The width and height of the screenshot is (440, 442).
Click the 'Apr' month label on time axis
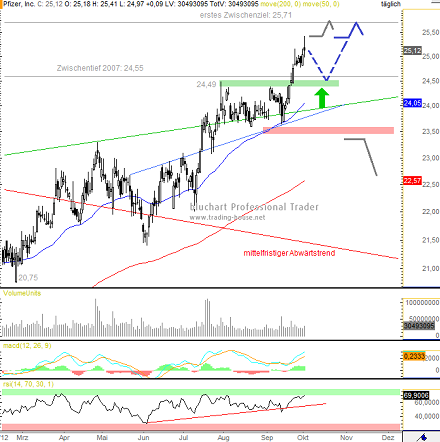pos(64,438)
